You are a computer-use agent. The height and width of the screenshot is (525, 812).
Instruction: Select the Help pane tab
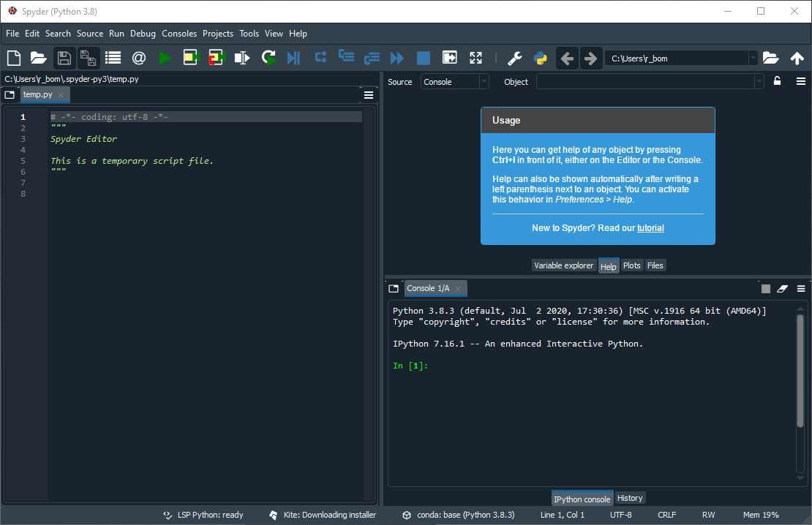(609, 266)
